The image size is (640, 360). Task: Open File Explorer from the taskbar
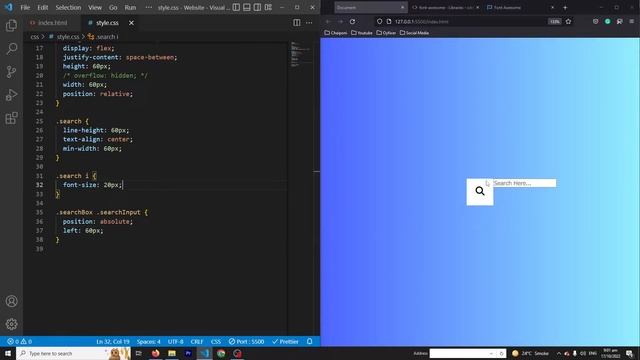[x=172, y=353]
